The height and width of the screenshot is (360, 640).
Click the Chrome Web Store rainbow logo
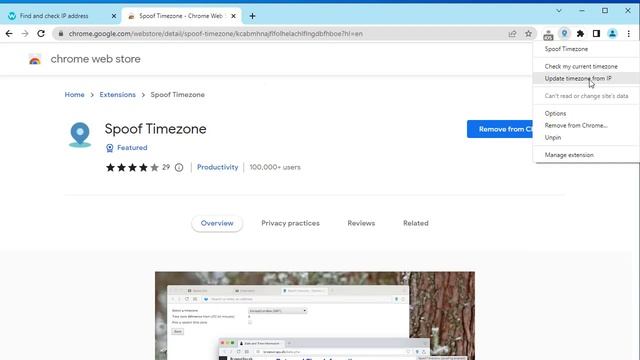click(35, 60)
